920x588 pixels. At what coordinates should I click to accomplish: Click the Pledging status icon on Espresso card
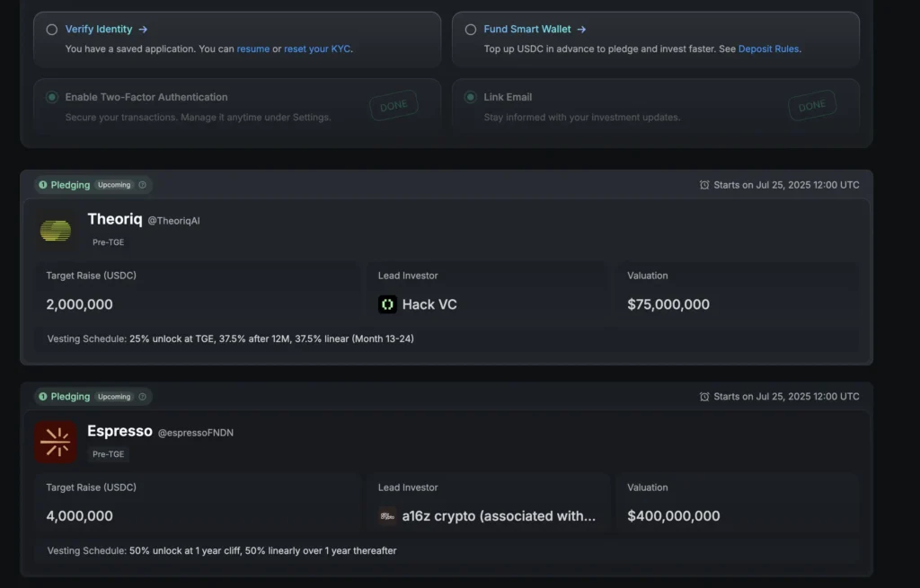(x=43, y=396)
